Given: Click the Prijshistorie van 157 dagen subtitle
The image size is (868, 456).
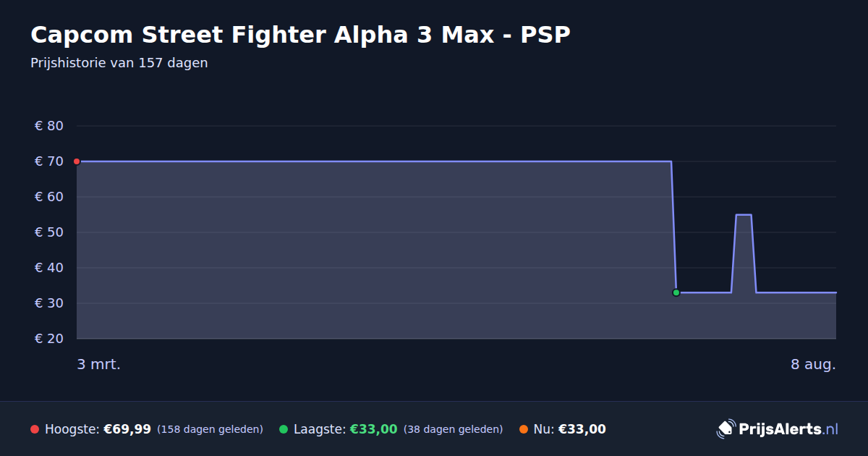Looking at the screenshot, I should 119,63.
